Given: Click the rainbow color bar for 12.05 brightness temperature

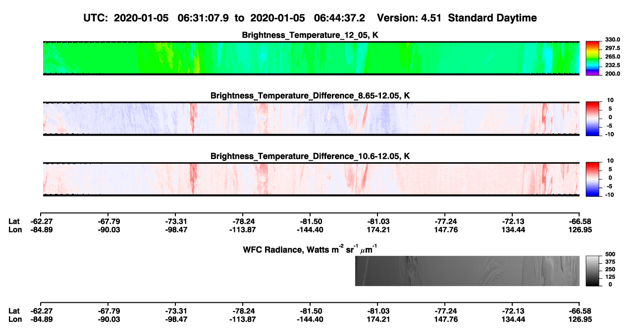Looking at the screenshot, I should pos(592,58).
